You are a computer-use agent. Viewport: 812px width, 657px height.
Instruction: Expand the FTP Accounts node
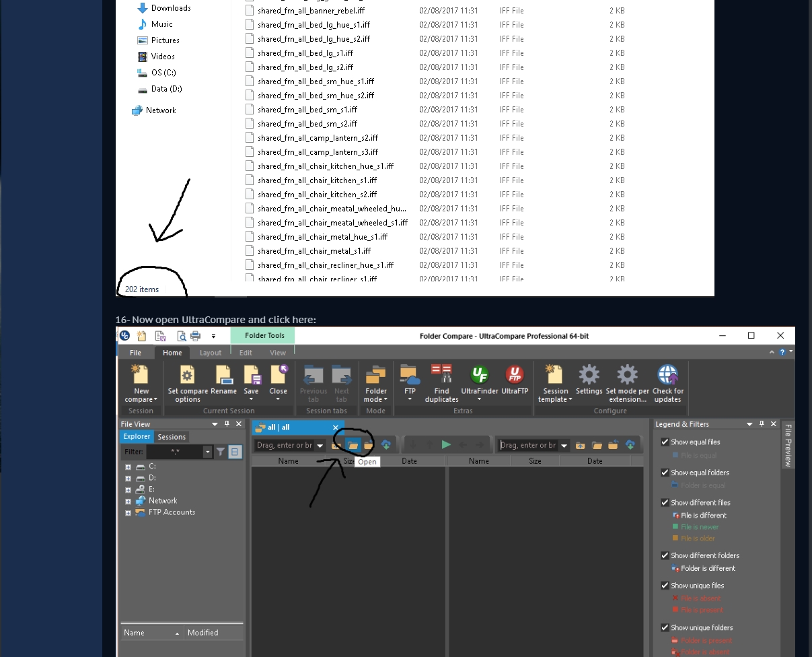coord(128,512)
